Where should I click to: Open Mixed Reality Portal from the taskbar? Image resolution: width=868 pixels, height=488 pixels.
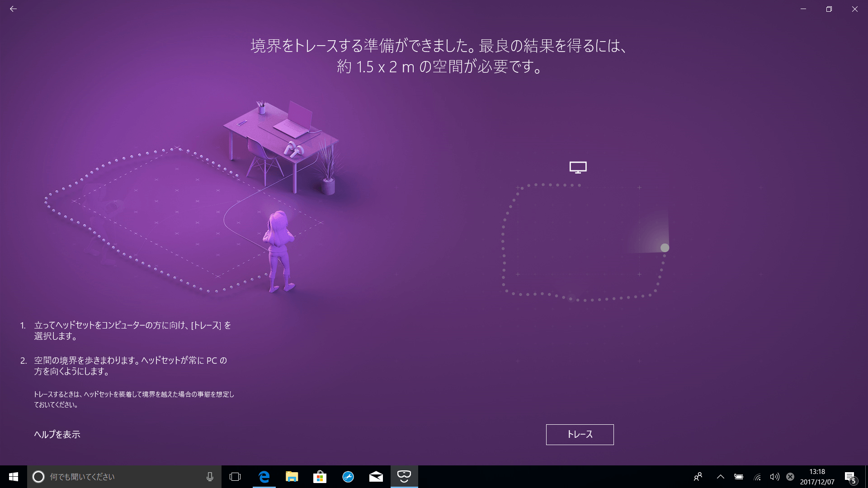click(404, 477)
